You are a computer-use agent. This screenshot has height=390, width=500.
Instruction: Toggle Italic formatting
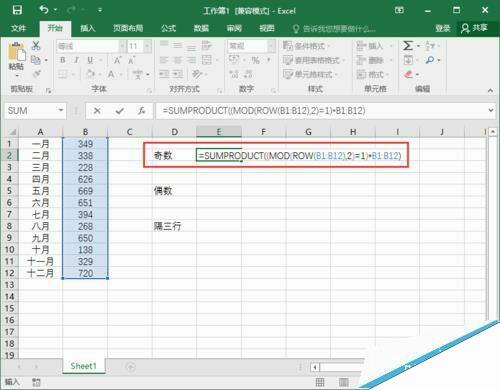coord(76,60)
